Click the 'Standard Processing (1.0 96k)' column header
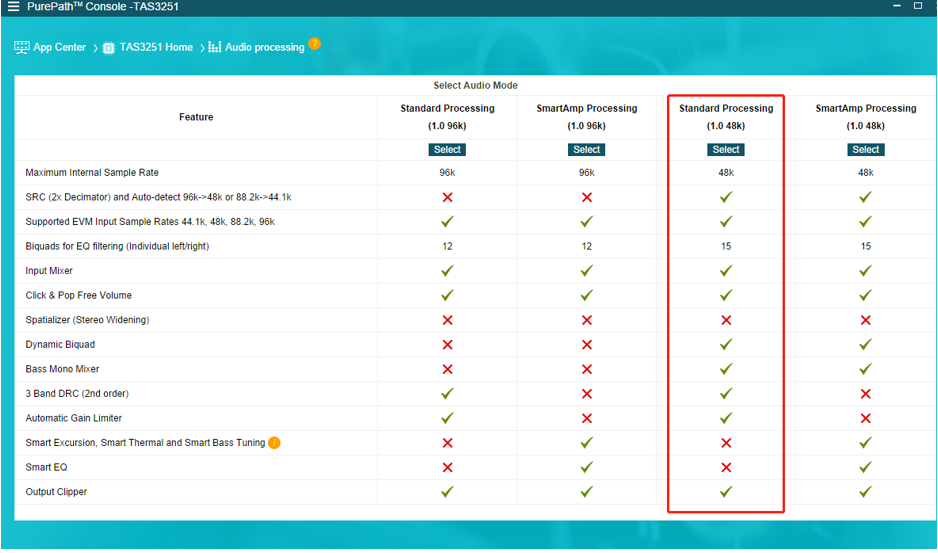The height and width of the screenshot is (553, 938). pyautogui.click(x=447, y=117)
